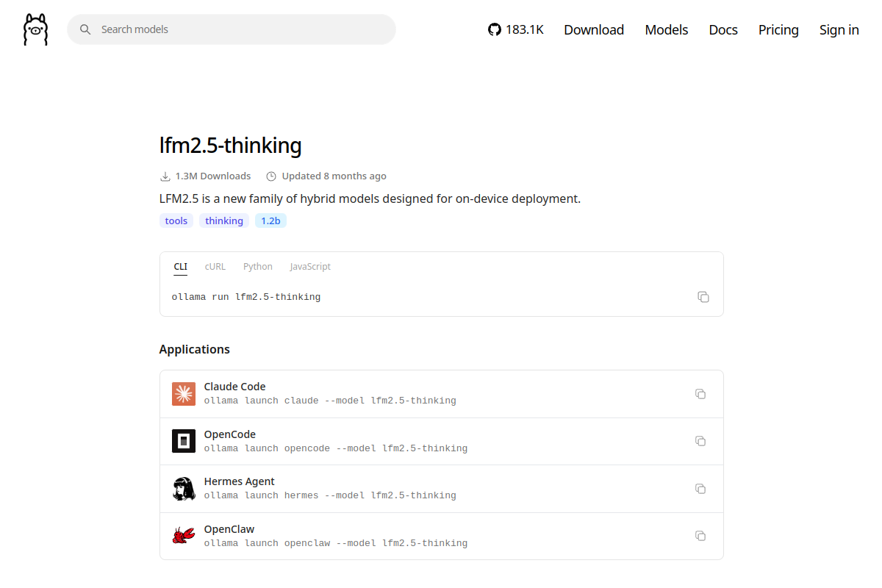Select the JavaScript tab
Screen dimensions: 882x588
pyautogui.click(x=310, y=267)
